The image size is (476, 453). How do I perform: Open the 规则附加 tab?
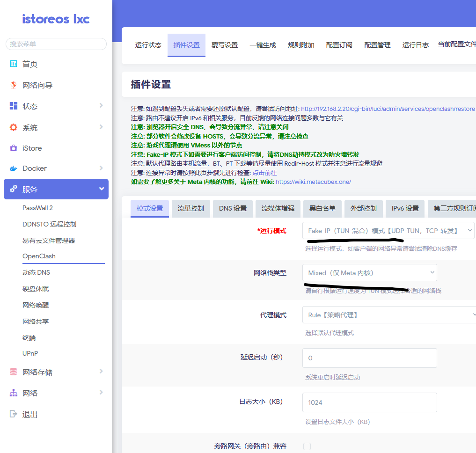coord(301,45)
